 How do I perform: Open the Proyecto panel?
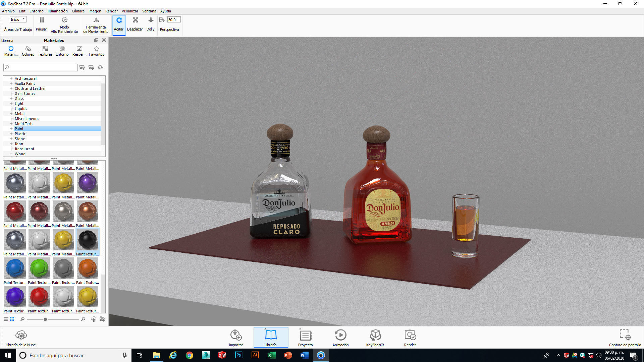click(x=305, y=338)
